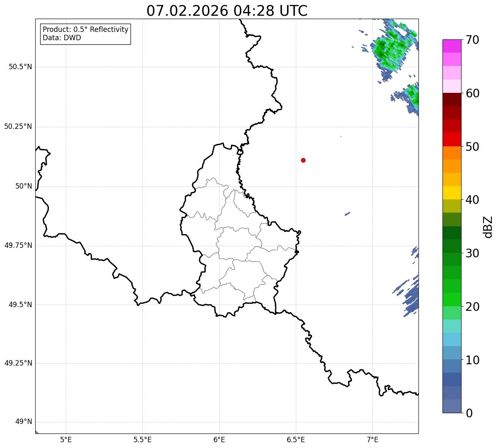
Task: Click the 50.5°N latitude label
Action: [x=20, y=67]
